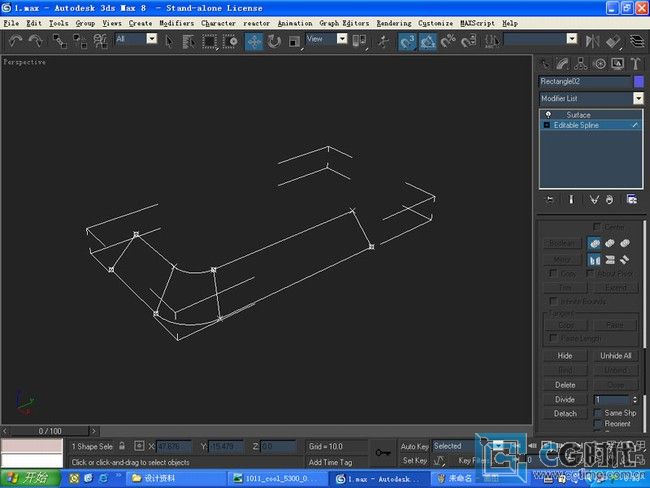Enable the Reorient checkbox
This screenshot has height=488, width=650.
pyautogui.click(x=598, y=424)
